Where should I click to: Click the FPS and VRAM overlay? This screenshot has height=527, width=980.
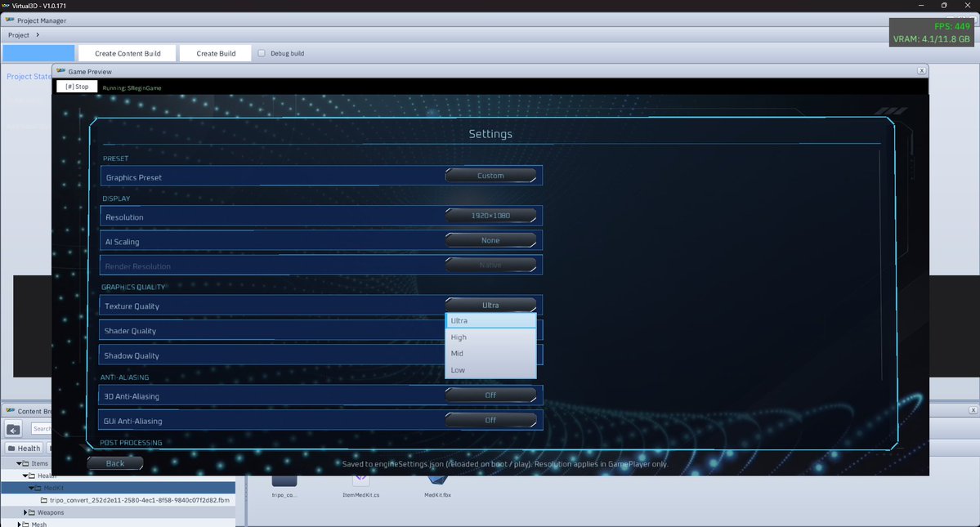[931, 33]
